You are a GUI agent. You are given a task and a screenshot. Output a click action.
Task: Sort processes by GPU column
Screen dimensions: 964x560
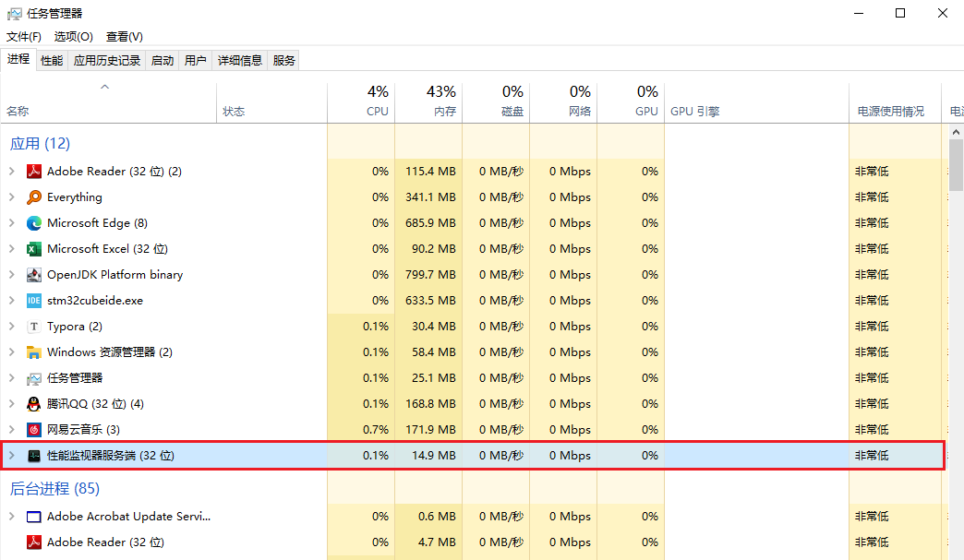(631, 103)
